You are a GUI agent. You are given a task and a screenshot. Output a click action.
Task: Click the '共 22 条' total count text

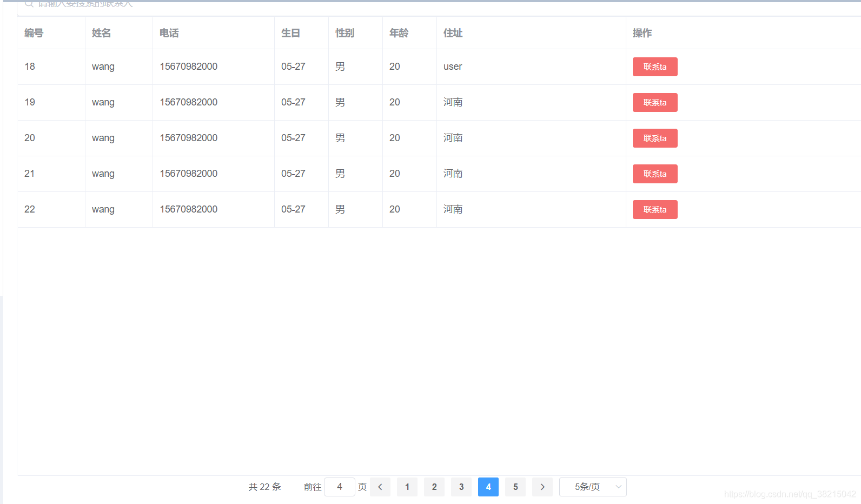[x=265, y=487]
